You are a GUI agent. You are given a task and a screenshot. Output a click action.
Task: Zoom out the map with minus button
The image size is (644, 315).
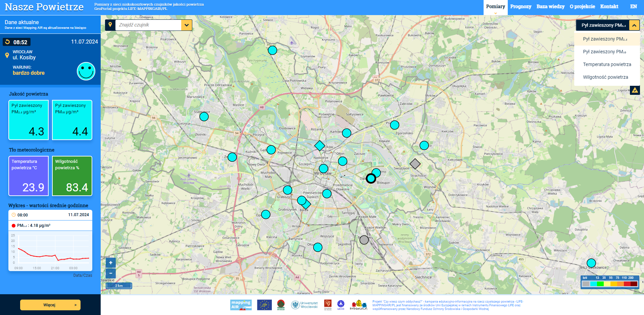(110, 273)
